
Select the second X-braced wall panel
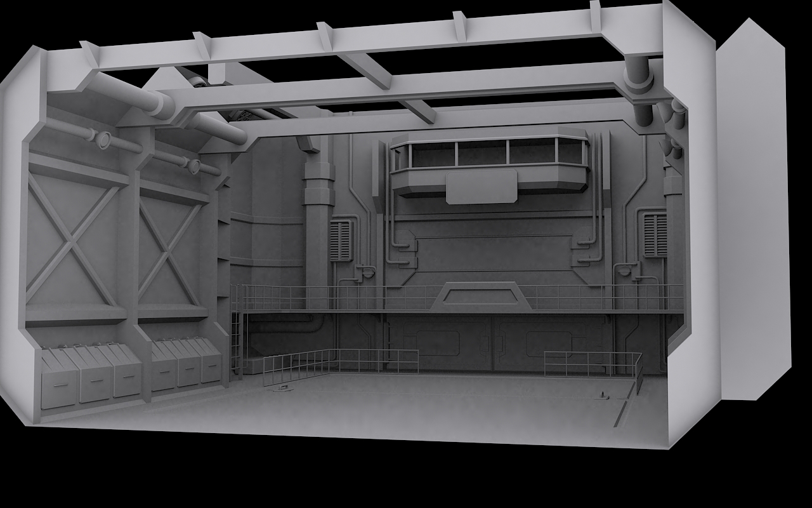[x=170, y=251]
